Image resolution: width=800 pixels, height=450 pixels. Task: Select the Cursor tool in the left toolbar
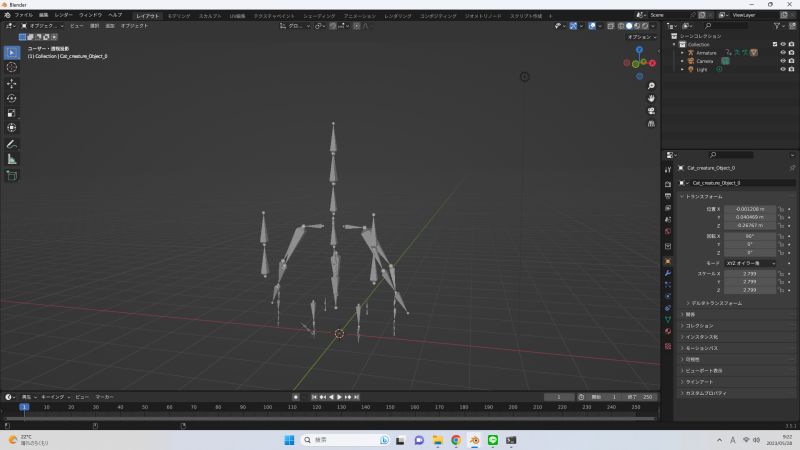12,67
